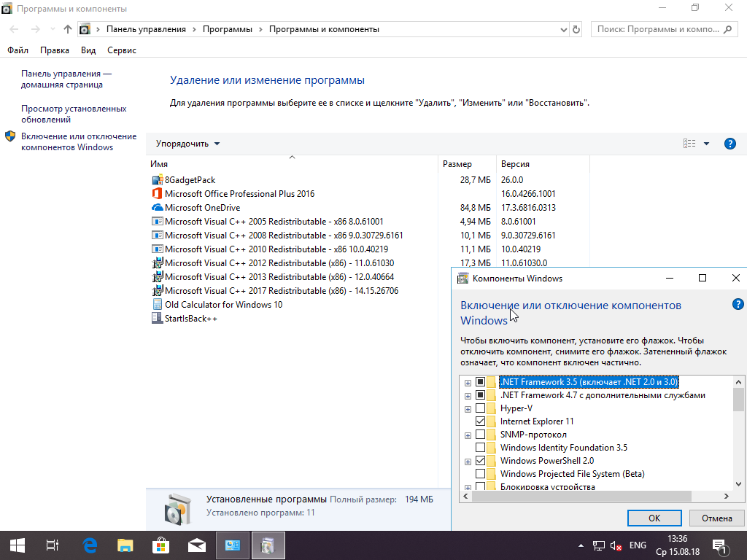Viewport: 747px width, 560px height.
Task: Click the Visual C++ 2017 Redistributable icon
Action: click(158, 290)
